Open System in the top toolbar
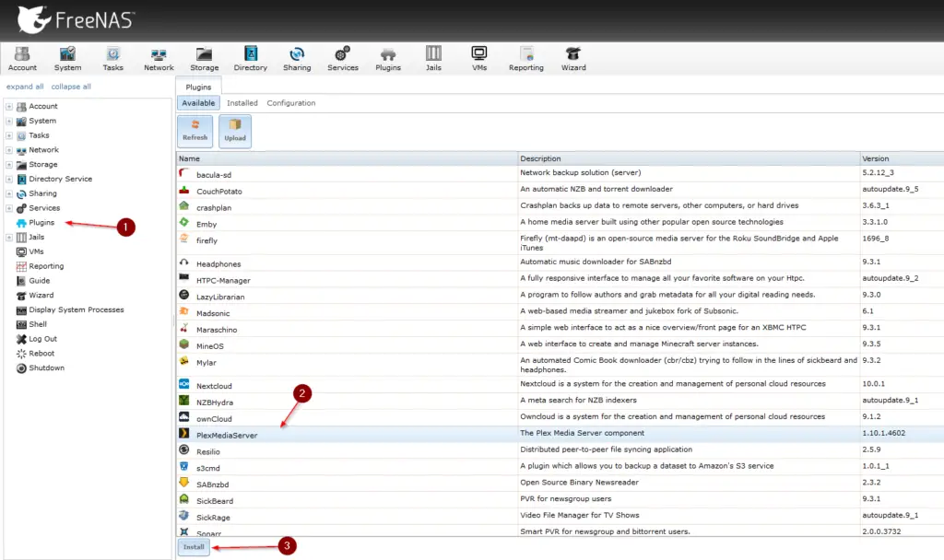The image size is (944, 560). pyautogui.click(x=67, y=59)
